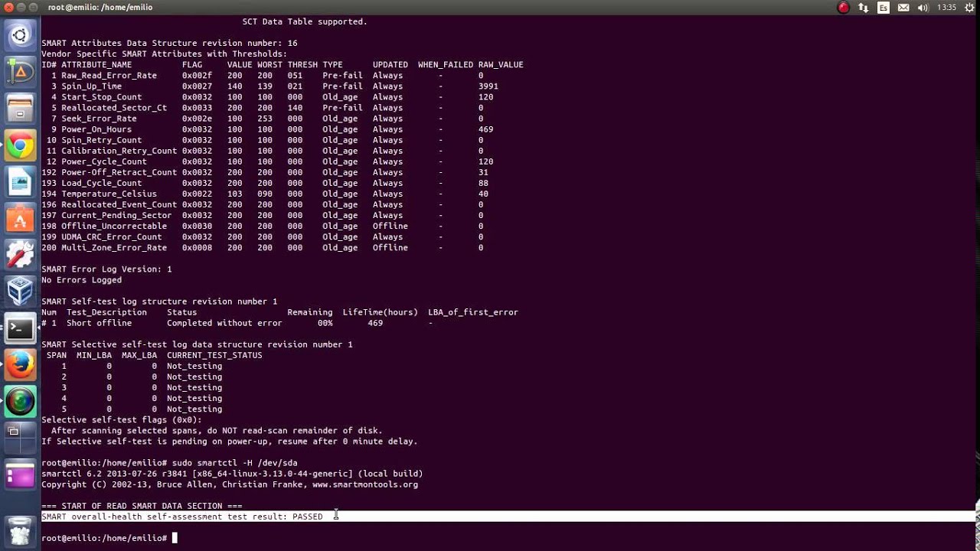Open the mail messaging indicator
This screenshot has height=551, width=980.
pos(903,8)
